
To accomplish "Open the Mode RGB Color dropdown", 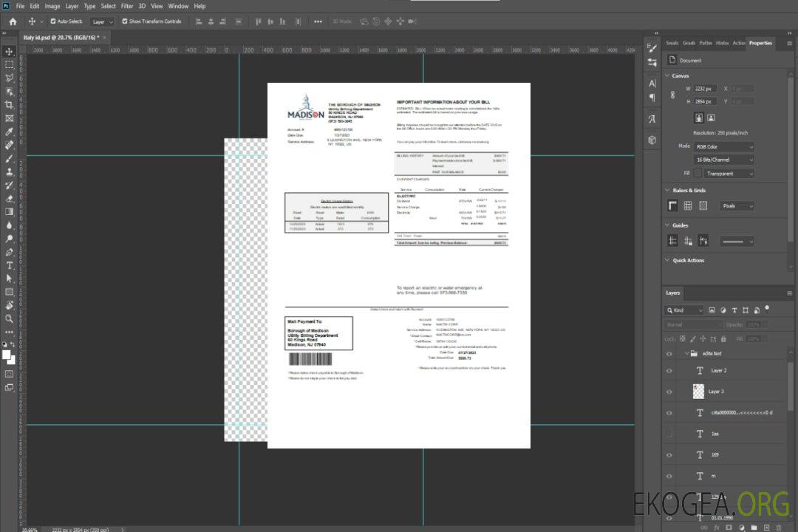I will pyautogui.click(x=723, y=146).
